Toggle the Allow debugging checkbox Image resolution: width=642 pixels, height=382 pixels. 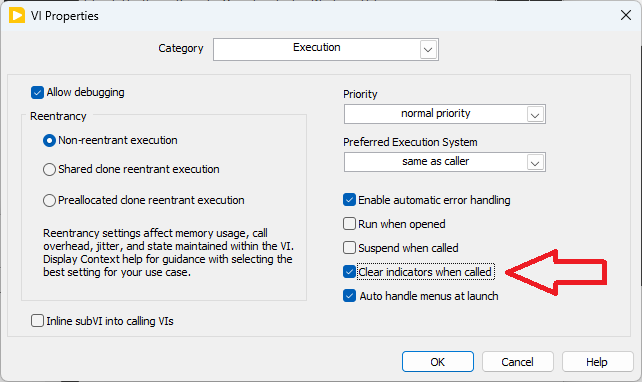coord(37,93)
